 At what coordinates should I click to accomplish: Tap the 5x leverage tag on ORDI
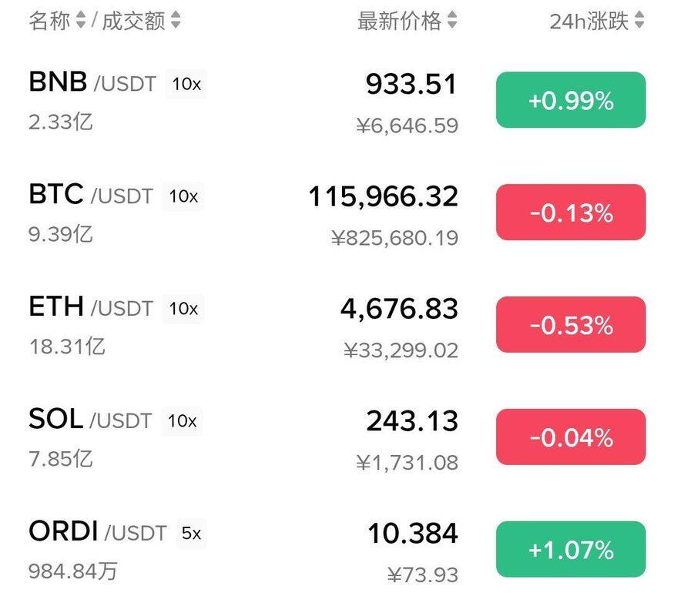191,533
